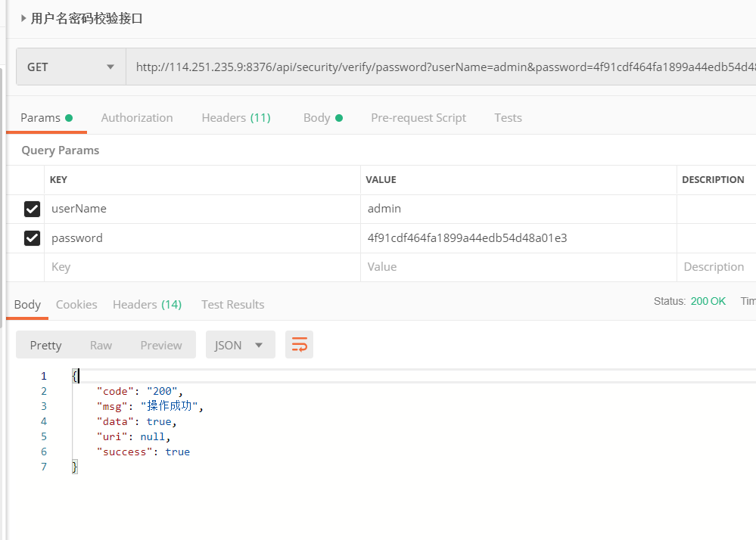This screenshot has height=540, width=756.
Task: View response Headers (14) tab
Action: coord(147,304)
